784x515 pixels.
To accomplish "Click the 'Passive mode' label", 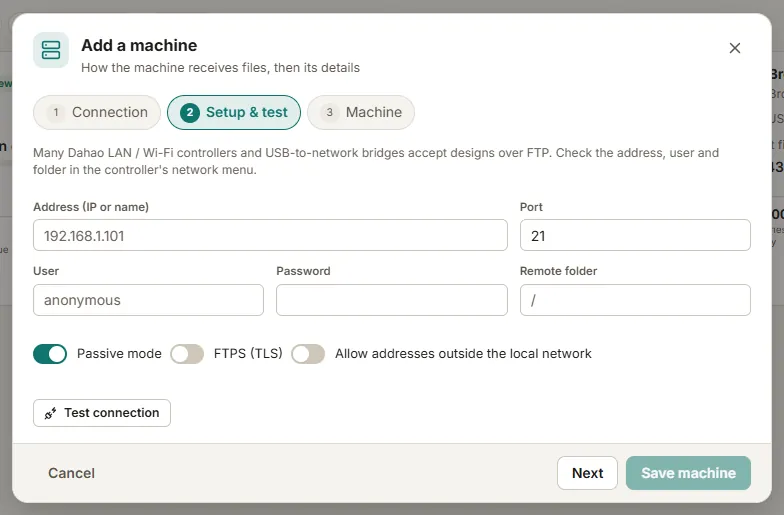I will click(120, 354).
